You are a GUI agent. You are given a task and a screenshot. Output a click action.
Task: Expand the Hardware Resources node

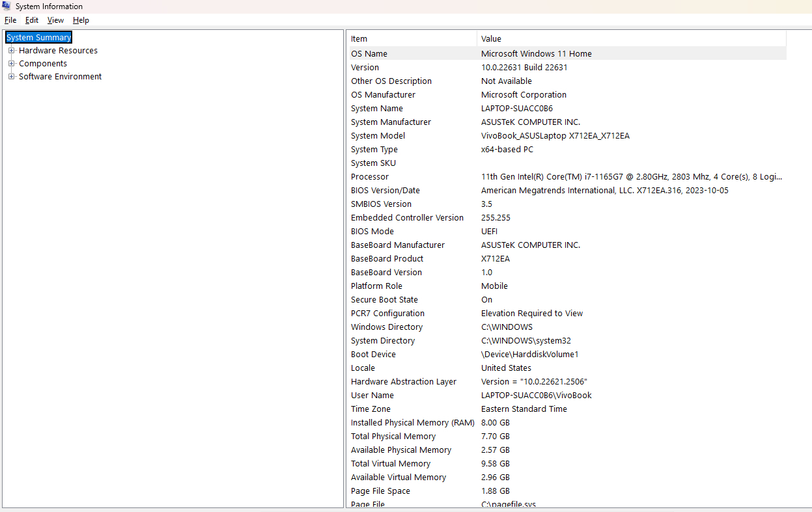[x=11, y=51]
